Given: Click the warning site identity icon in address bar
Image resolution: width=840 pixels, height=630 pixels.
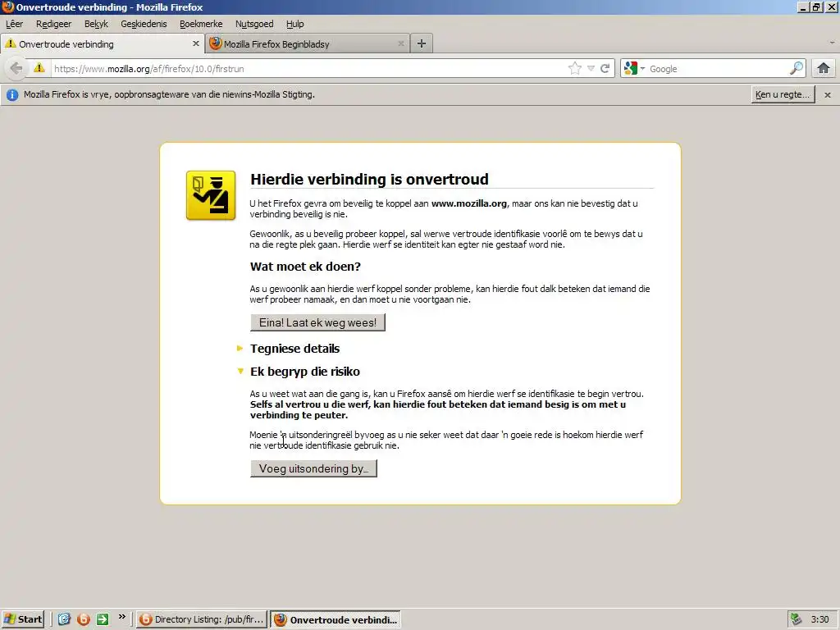Looking at the screenshot, I should coord(39,68).
